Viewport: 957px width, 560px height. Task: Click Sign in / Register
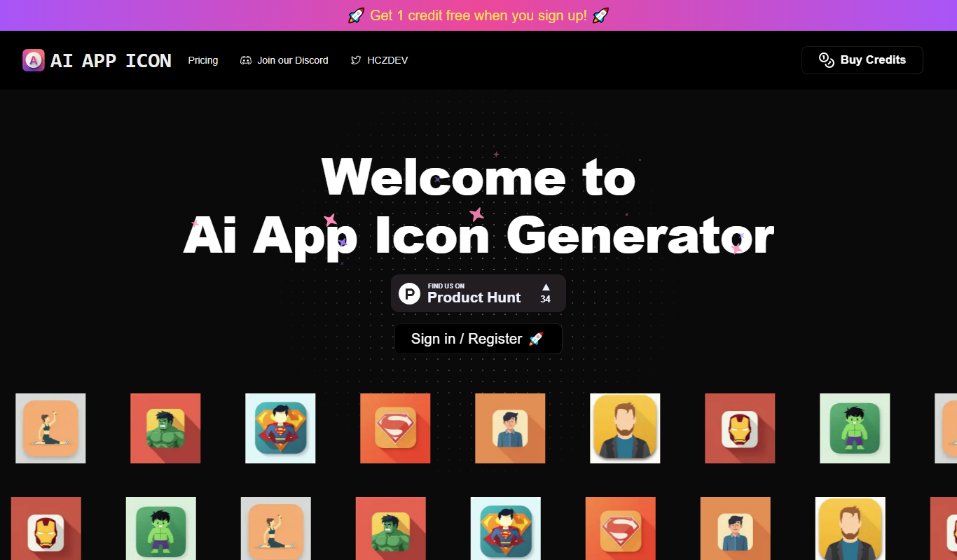[x=478, y=339]
